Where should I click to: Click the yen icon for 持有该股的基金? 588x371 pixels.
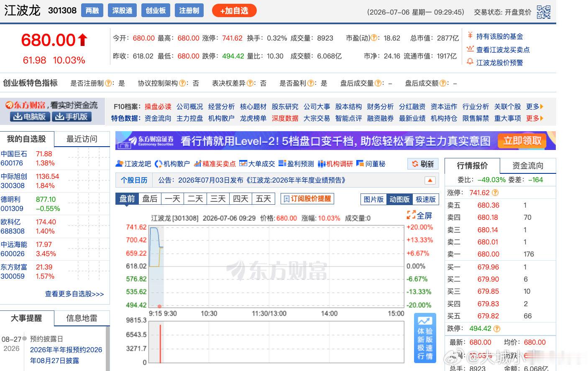pos(470,36)
